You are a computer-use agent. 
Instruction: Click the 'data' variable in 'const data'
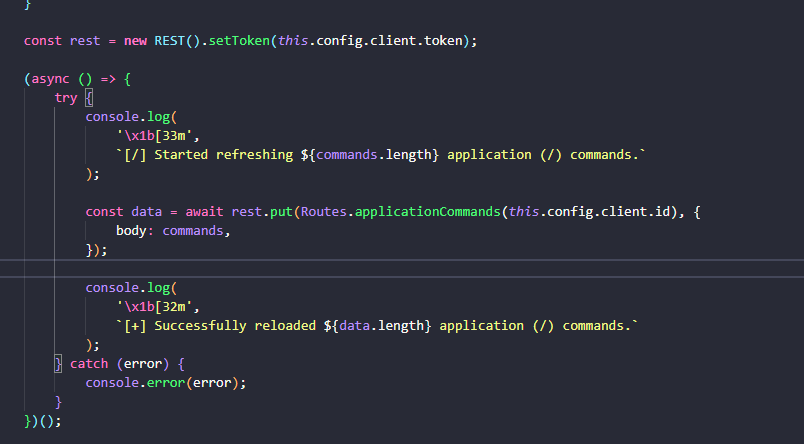coord(147,212)
